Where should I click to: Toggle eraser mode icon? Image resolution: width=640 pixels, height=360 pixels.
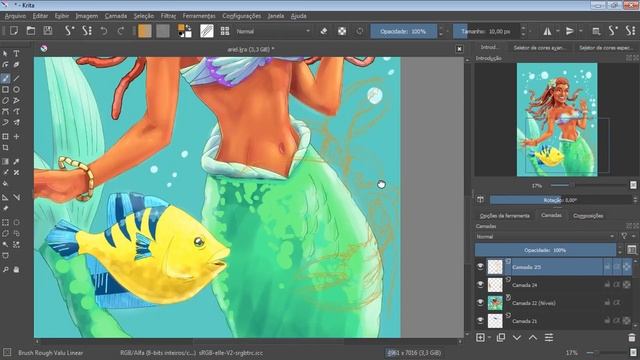pyautogui.click(x=324, y=31)
